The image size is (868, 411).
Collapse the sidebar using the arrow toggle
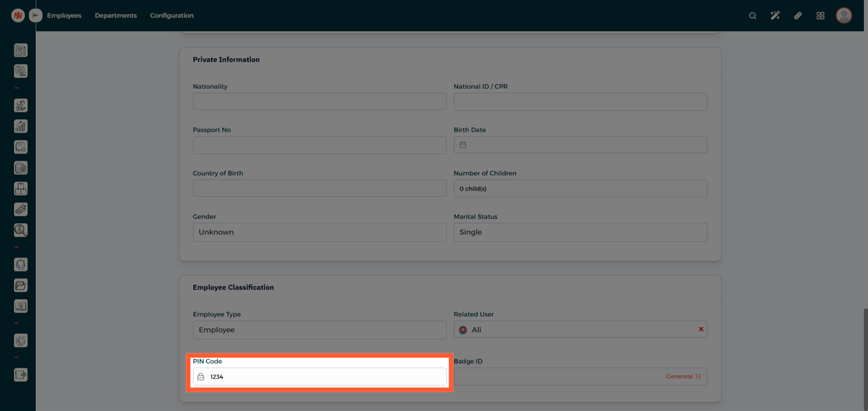36,16
